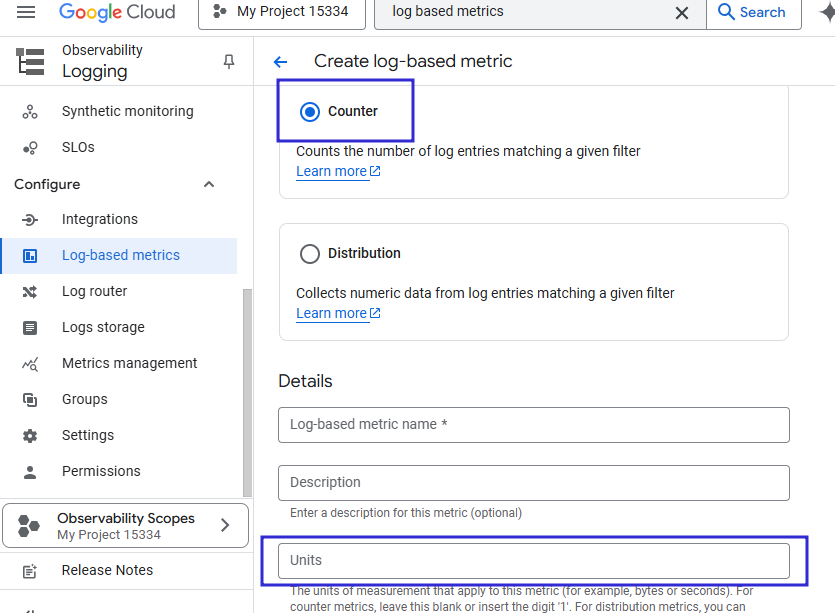Click the Details section heading
This screenshot has width=835, height=613.
305,381
